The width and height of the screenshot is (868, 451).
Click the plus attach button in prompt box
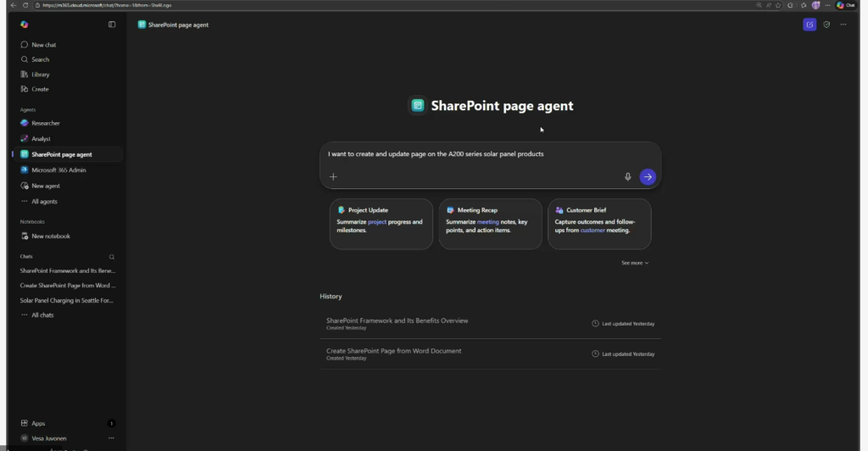(x=333, y=177)
